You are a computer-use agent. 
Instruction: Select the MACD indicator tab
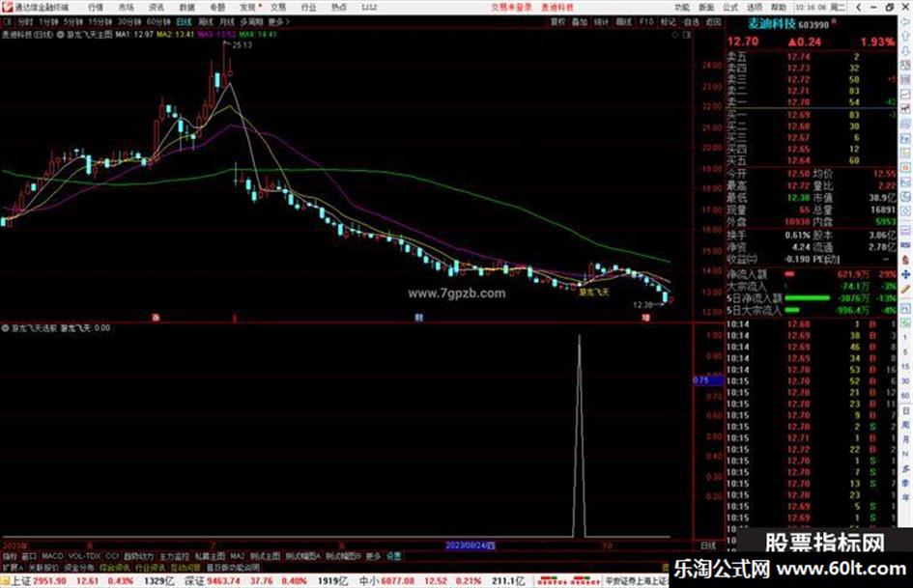pyautogui.click(x=52, y=556)
